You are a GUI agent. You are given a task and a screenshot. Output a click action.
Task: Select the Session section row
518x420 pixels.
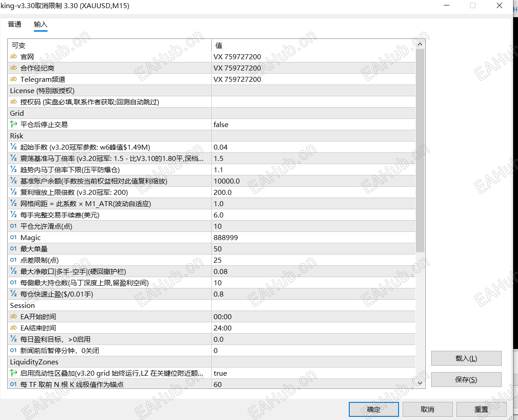(211, 306)
